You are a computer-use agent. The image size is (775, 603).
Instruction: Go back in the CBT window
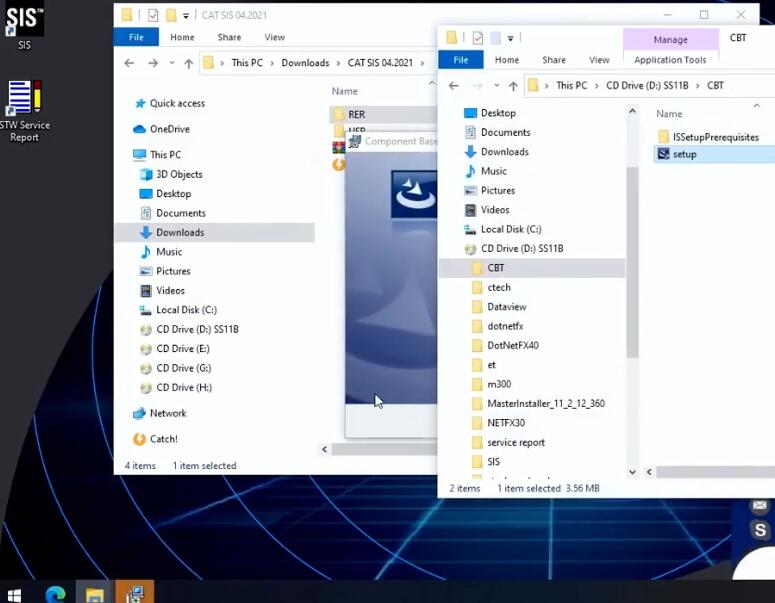(x=454, y=86)
